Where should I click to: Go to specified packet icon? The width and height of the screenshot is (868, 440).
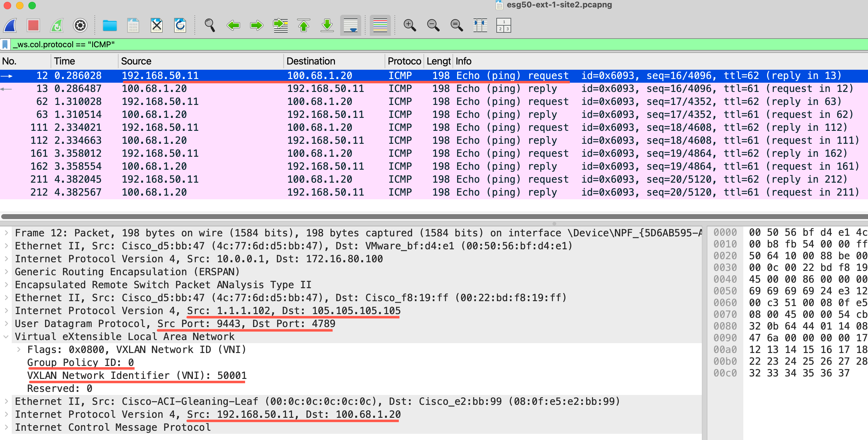280,25
